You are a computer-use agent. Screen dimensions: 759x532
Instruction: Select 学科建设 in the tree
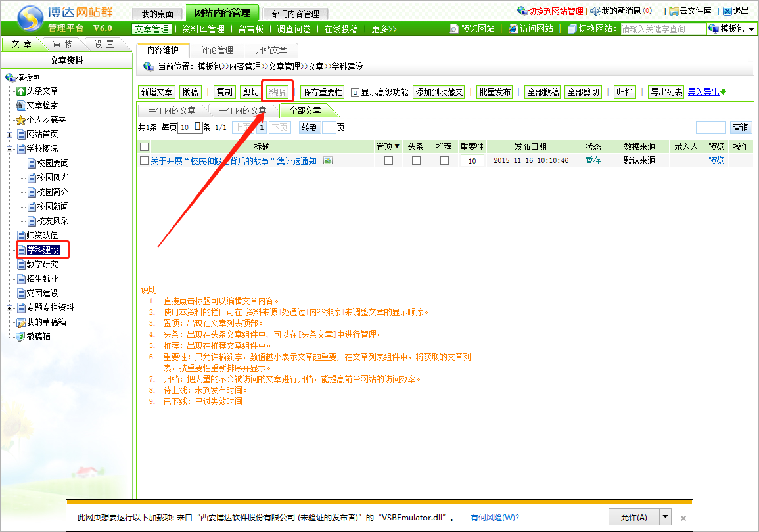click(x=43, y=250)
